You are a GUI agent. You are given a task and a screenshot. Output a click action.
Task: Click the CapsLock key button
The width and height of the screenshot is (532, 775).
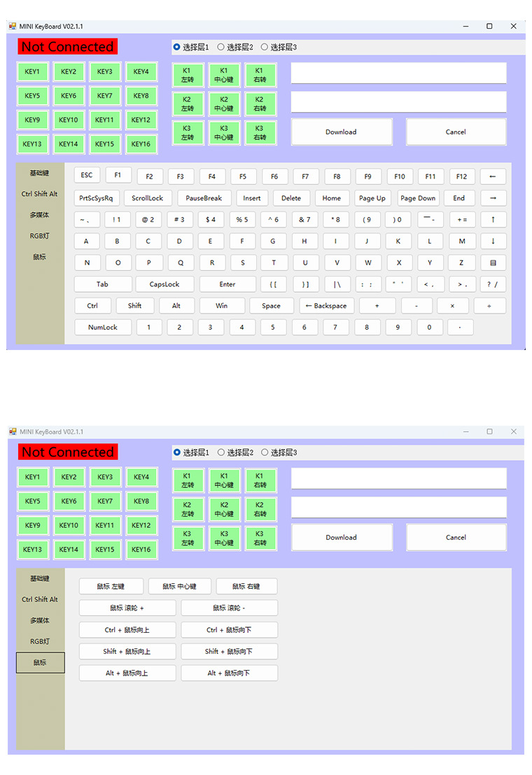point(164,284)
